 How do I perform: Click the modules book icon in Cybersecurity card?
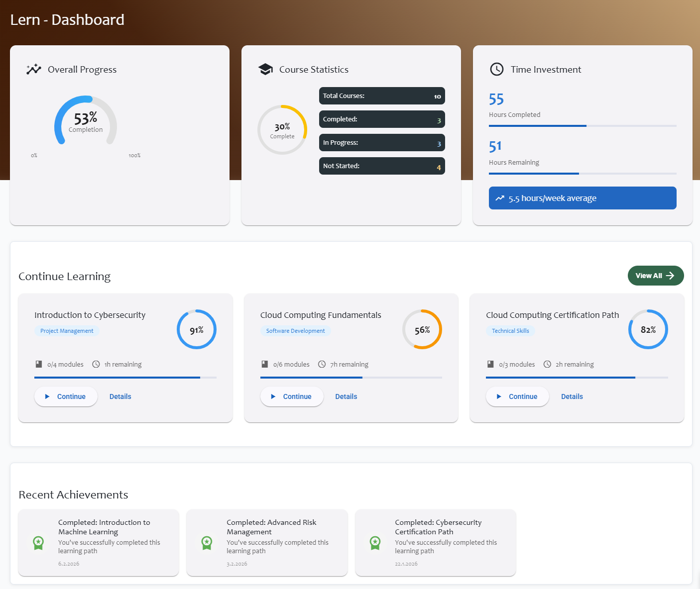click(x=39, y=364)
